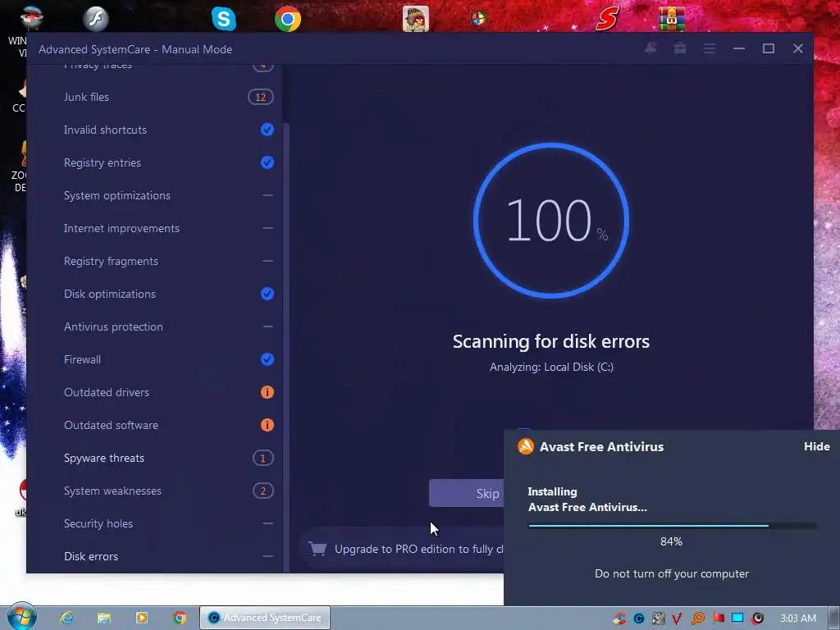Viewport: 840px width, 630px height.
Task: Click the System weaknesses count badge 2
Action: (262, 491)
